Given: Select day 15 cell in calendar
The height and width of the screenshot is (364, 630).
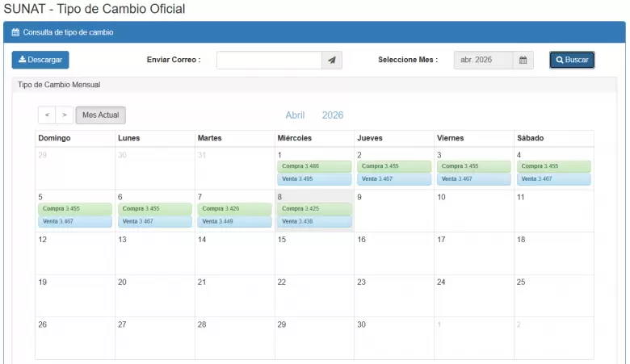Looking at the screenshot, I should coord(313,253).
